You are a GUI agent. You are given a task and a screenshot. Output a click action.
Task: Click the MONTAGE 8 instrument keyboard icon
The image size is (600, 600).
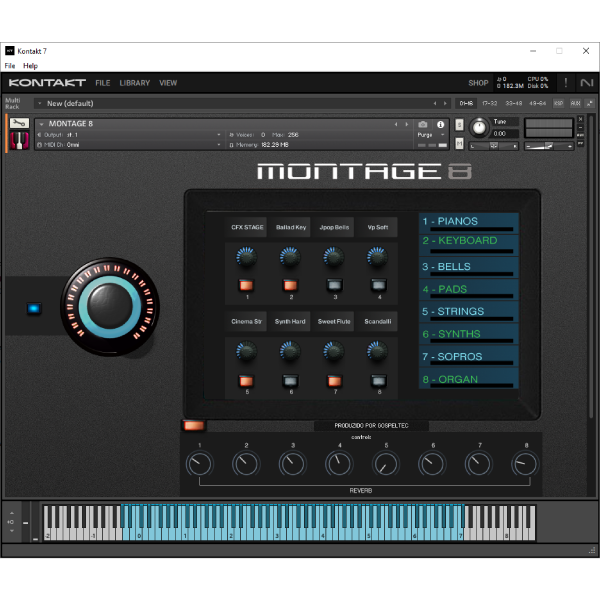(x=19, y=140)
